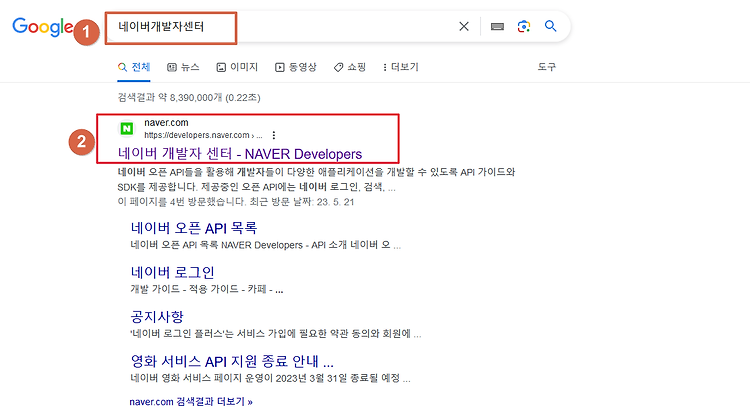Open the three-dot menu beside developers.naver.com
750x418 pixels.
(274, 135)
